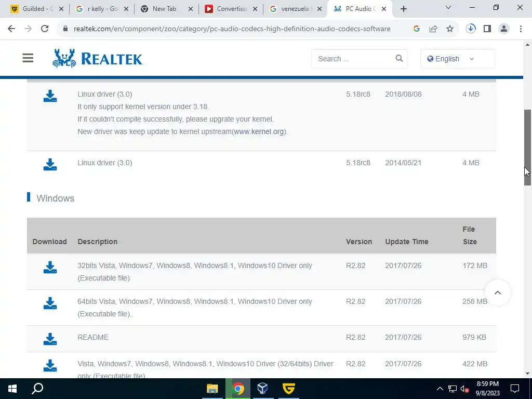Open the taskbar clock and date
532x399 pixels.
(487, 389)
